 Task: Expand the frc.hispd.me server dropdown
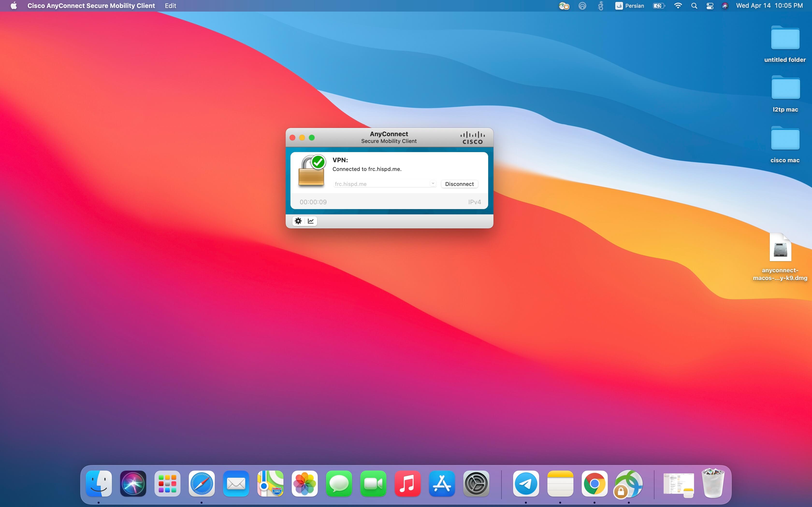pos(433,183)
